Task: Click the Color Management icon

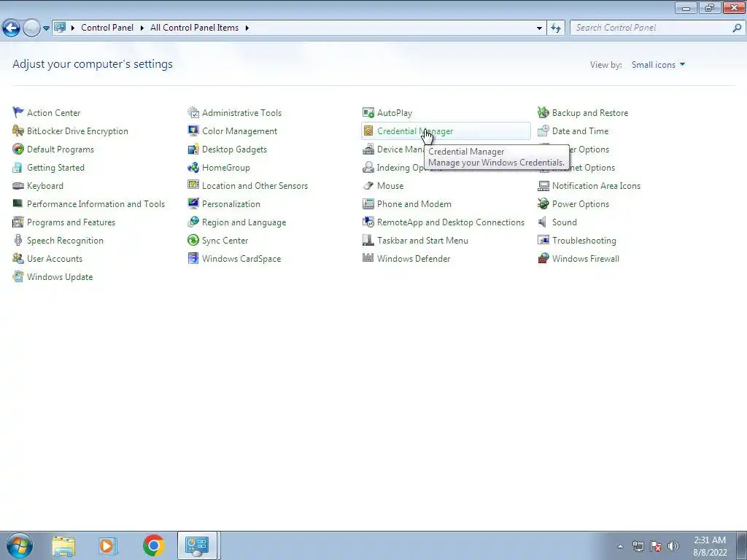Action: [x=193, y=131]
